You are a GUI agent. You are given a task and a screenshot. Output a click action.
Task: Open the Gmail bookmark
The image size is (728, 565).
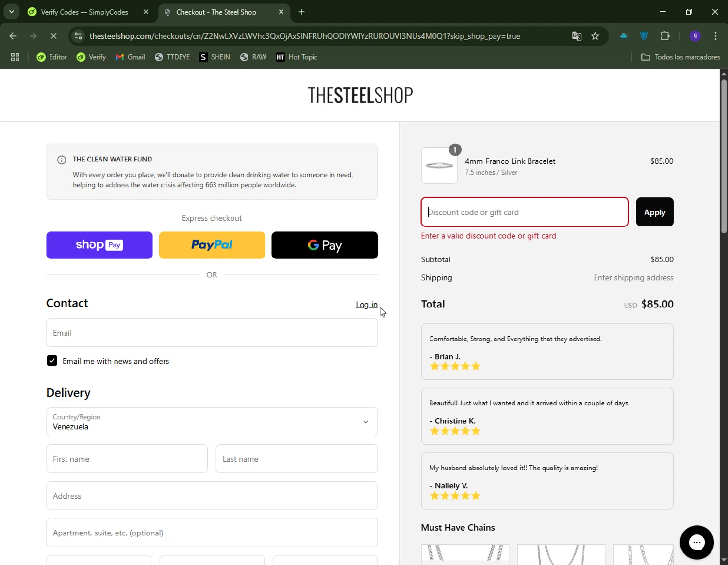pyautogui.click(x=130, y=57)
